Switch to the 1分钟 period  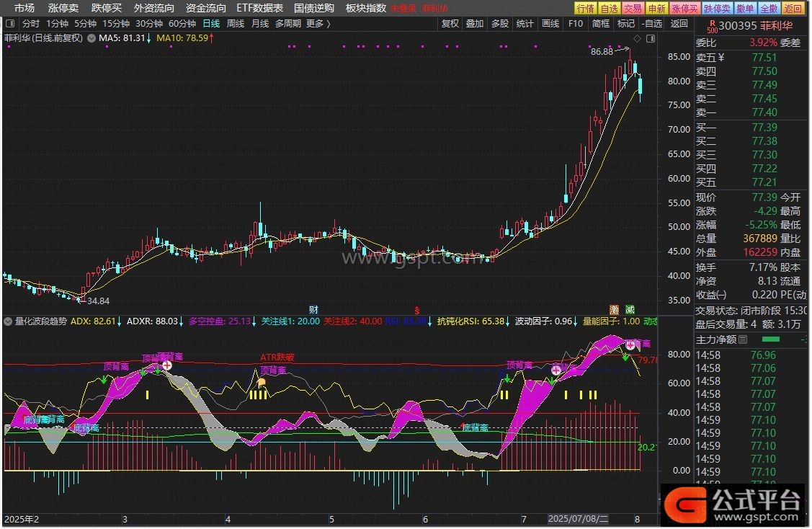pos(58,23)
